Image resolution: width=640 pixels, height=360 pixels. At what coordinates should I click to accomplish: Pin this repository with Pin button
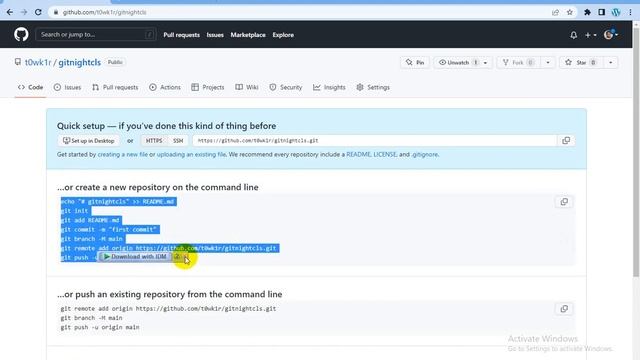point(415,63)
